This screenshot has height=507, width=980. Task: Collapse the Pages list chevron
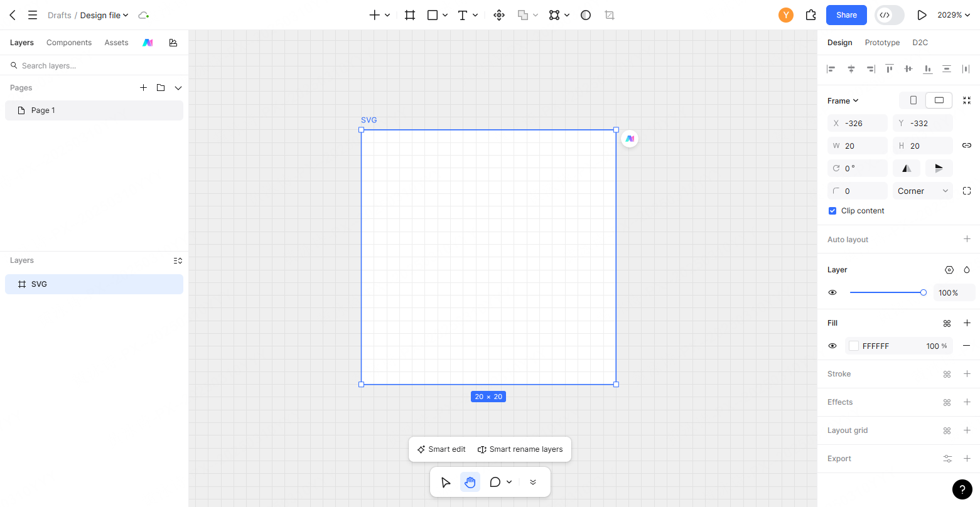point(178,88)
